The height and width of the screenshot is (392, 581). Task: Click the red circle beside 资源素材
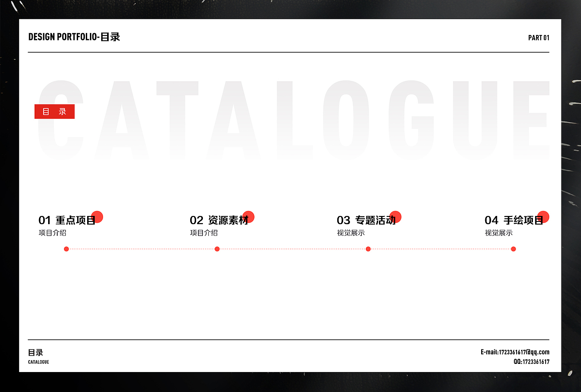248,217
